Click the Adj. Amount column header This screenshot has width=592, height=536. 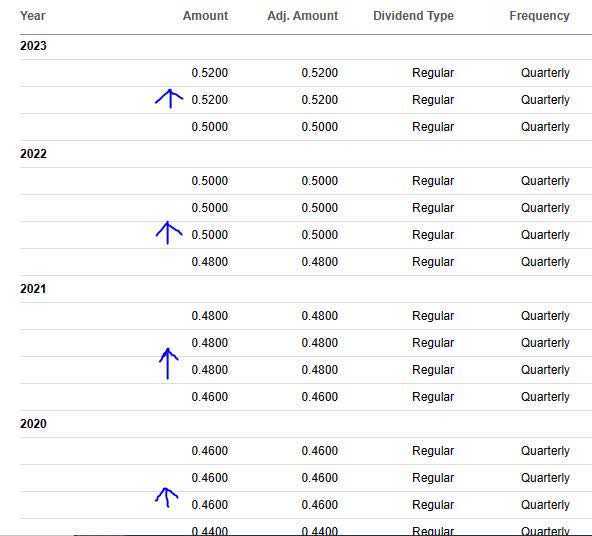tap(302, 16)
